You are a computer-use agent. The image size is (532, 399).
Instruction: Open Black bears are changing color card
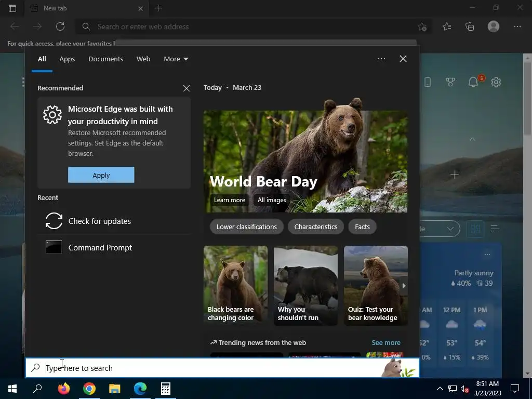[x=235, y=285]
